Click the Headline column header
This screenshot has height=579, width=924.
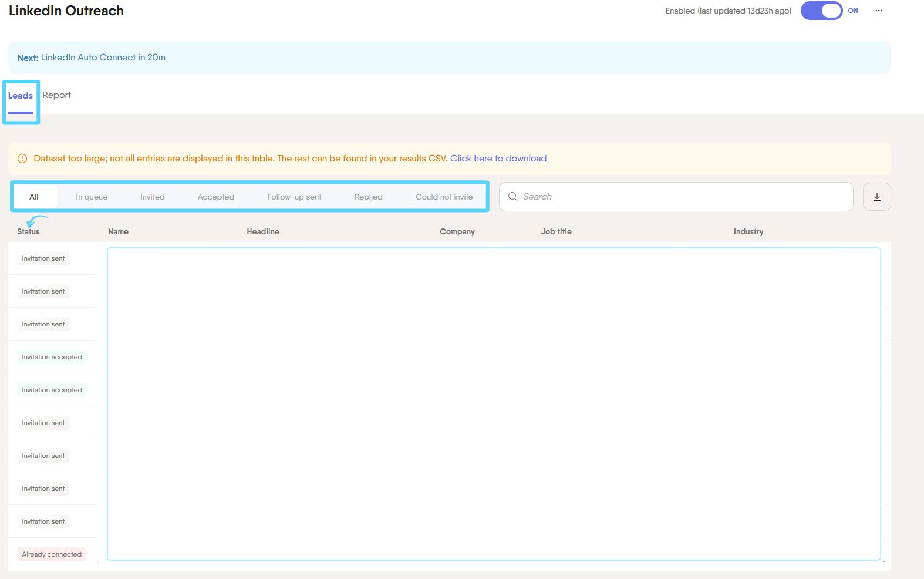pyautogui.click(x=263, y=231)
